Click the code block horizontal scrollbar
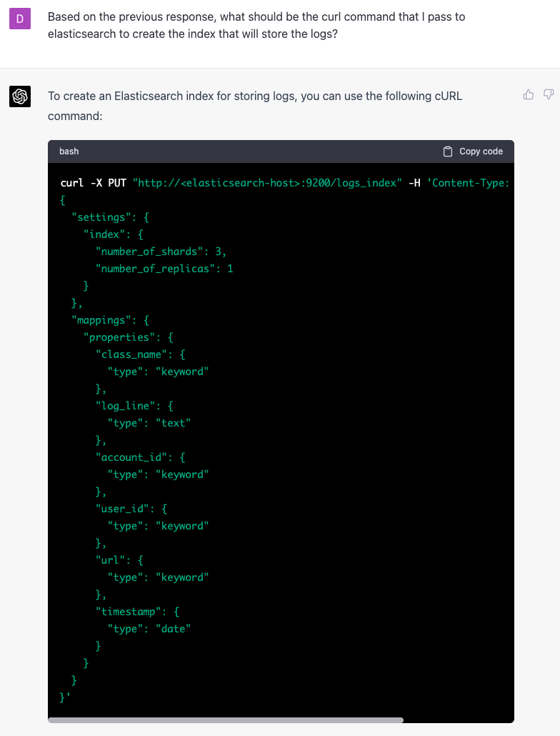Image resolution: width=560 pixels, height=736 pixels. tap(226, 720)
